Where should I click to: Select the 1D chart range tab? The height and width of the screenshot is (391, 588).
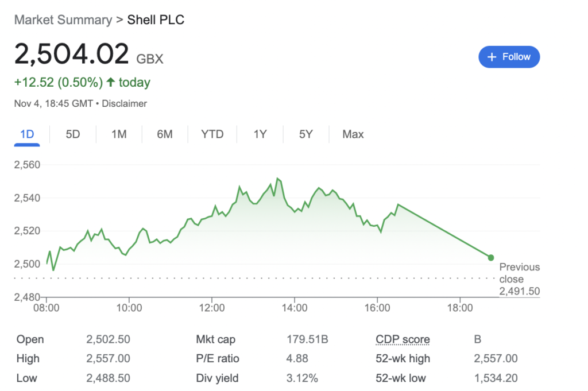pyautogui.click(x=27, y=134)
